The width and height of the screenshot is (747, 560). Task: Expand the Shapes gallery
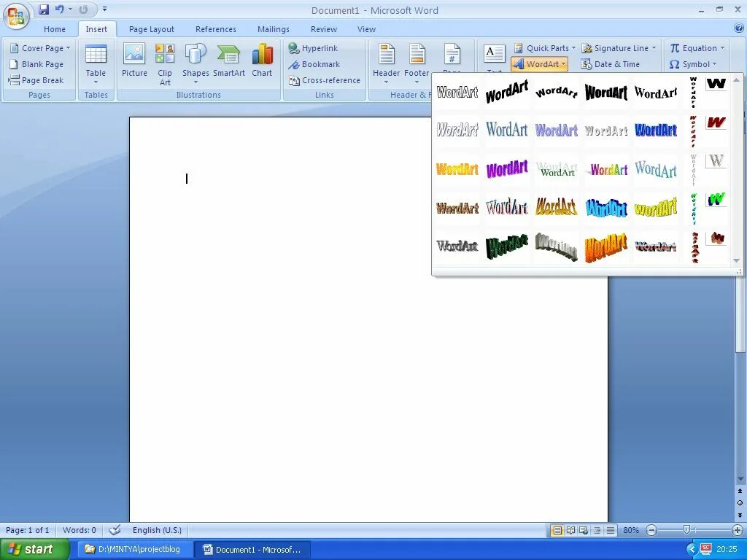coord(196,64)
